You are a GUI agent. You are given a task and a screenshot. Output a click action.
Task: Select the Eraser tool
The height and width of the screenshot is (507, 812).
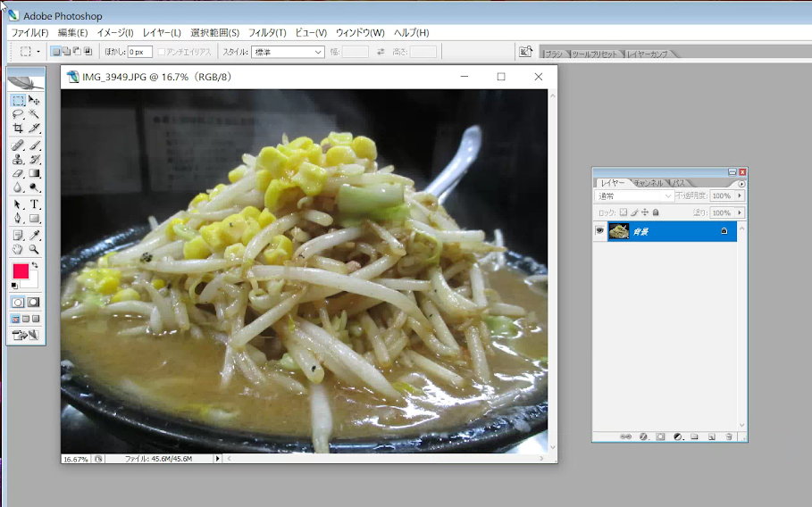(18, 173)
